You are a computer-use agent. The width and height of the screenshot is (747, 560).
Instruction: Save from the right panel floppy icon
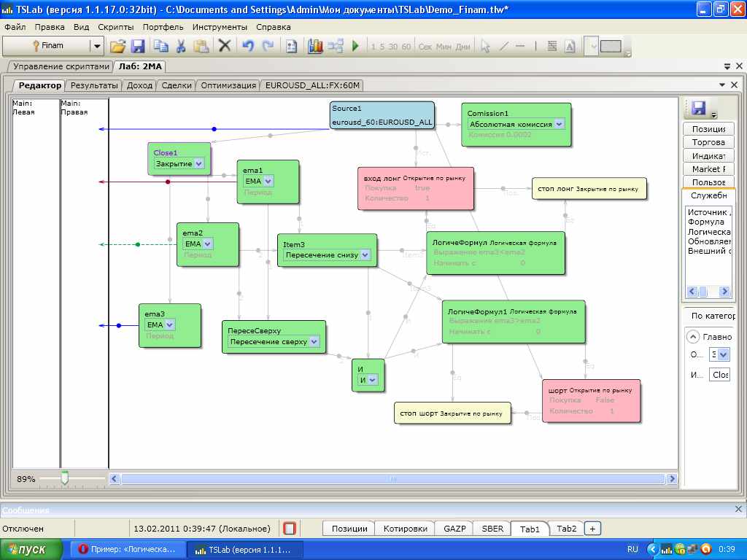[698, 108]
